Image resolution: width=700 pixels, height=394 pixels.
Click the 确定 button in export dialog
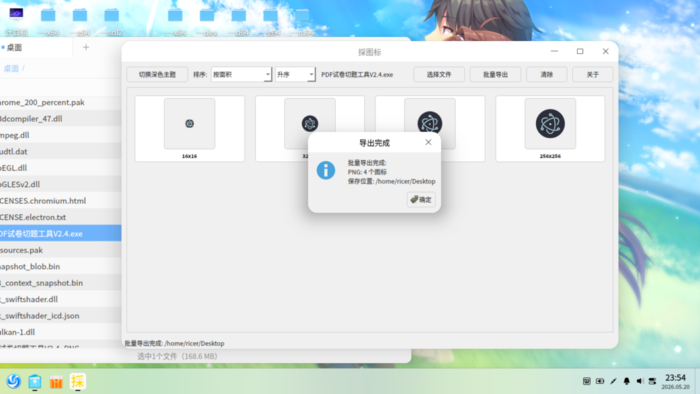[421, 199]
